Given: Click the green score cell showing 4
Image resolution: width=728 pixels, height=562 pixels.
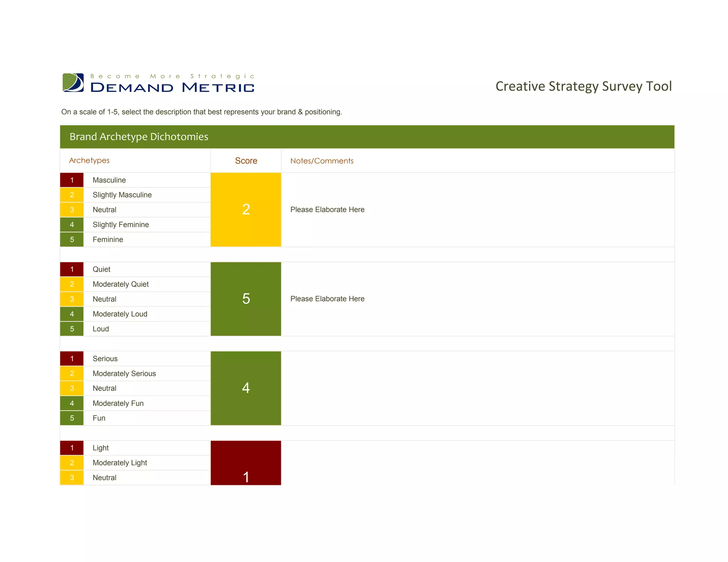Looking at the screenshot, I should pyautogui.click(x=246, y=388).
